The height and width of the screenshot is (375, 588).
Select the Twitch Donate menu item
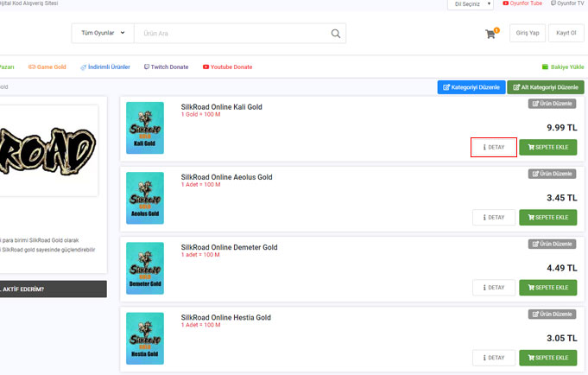pos(166,67)
